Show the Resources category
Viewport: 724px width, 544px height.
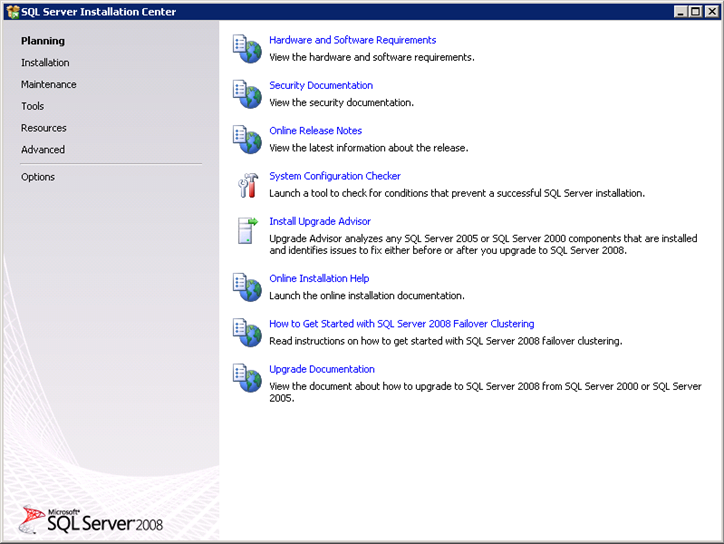click(43, 127)
